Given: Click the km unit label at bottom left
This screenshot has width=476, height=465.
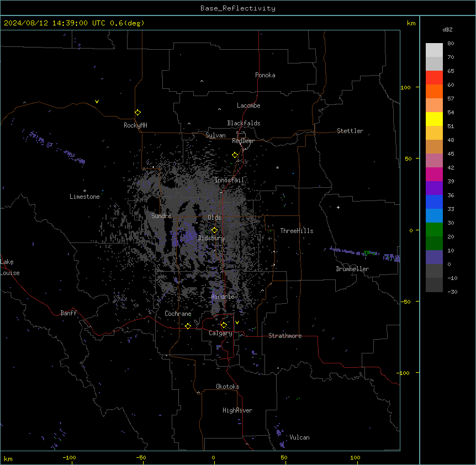Looking at the screenshot, I should coord(8,458).
